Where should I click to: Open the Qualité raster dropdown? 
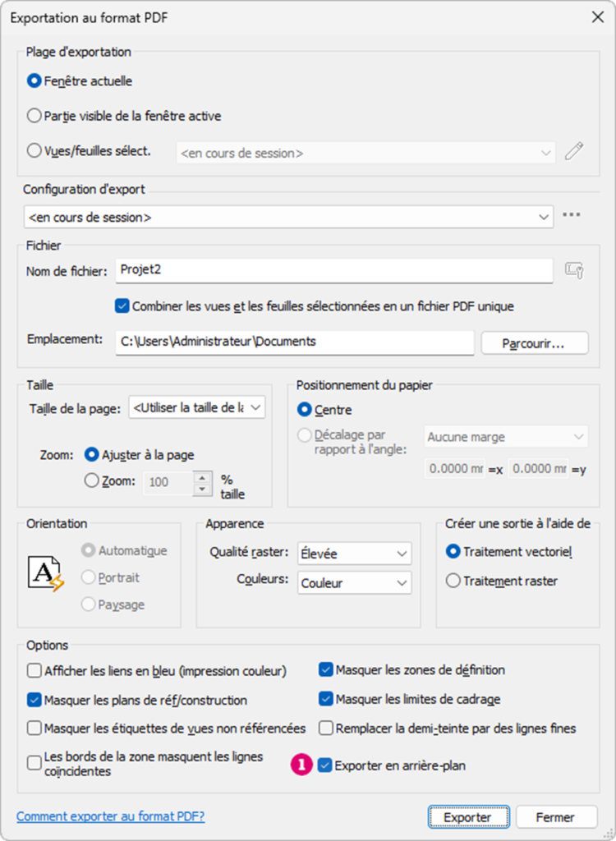click(x=400, y=554)
